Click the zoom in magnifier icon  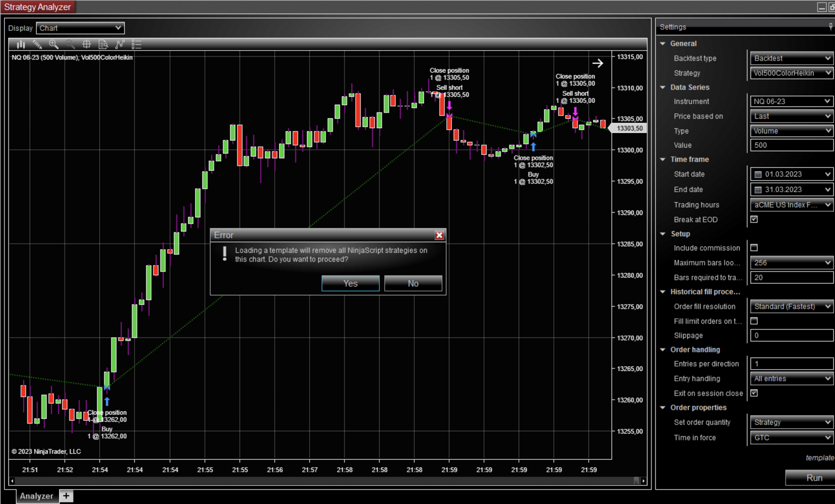(x=53, y=44)
